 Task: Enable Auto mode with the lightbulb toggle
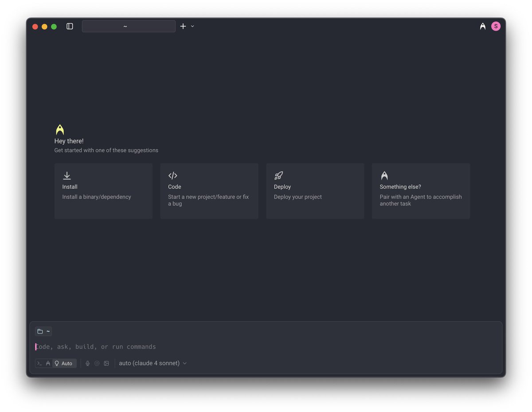[x=62, y=363]
